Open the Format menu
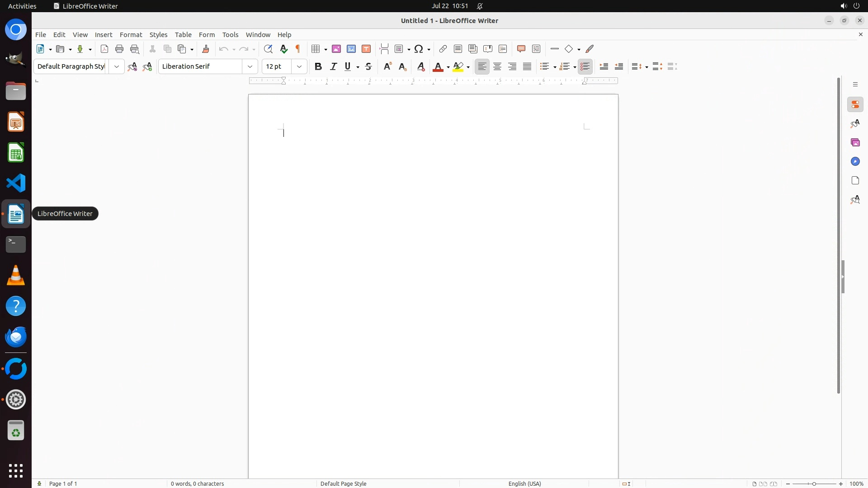This screenshot has width=868, height=488. click(131, 35)
